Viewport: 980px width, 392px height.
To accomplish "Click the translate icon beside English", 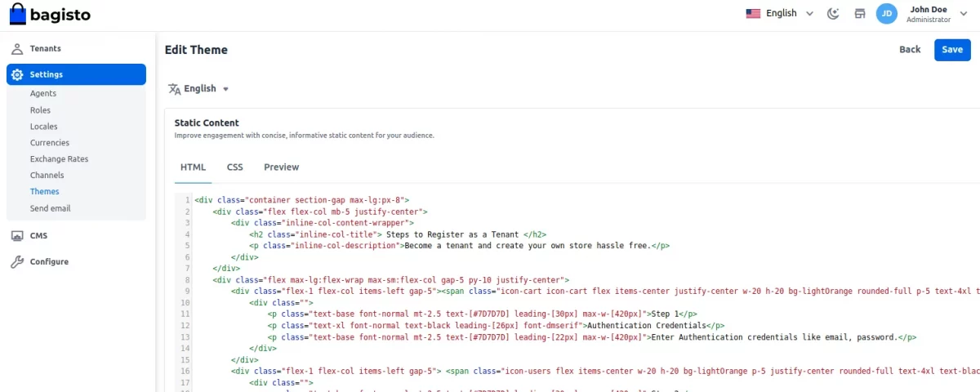I will click(174, 89).
